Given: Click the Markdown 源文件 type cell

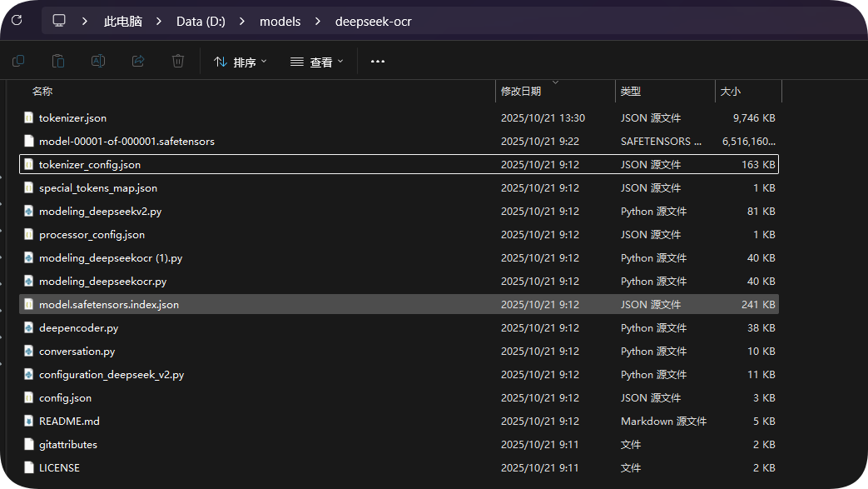Looking at the screenshot, I should [664, 421].
